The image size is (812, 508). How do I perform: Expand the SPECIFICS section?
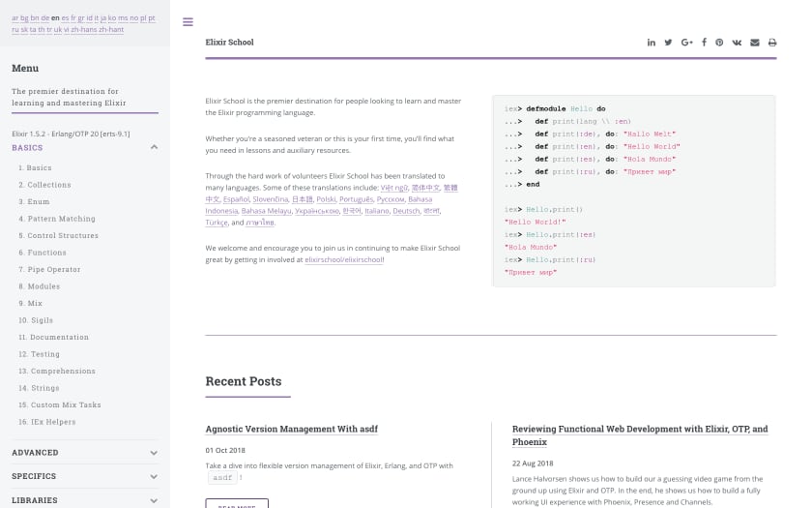coord(154,476)
